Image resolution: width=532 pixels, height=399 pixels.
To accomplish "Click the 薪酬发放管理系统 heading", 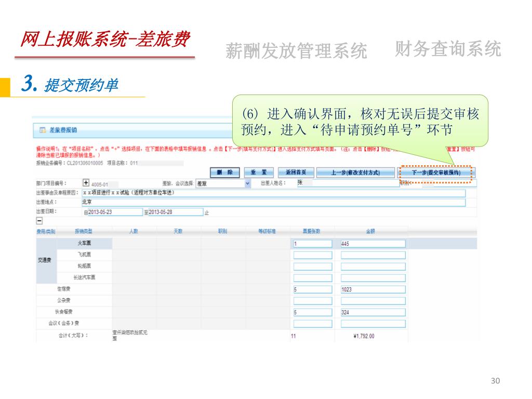I will (x=296, y=51).
